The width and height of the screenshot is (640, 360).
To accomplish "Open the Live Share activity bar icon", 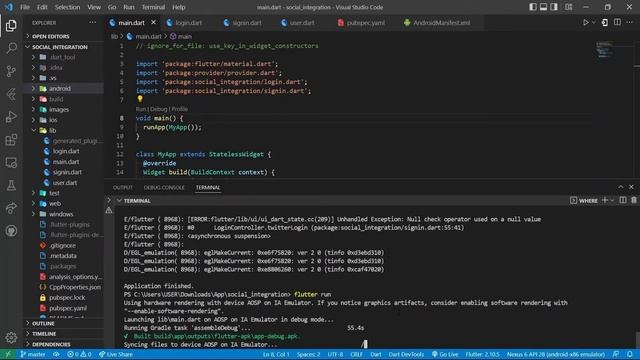I will coord(11,208).
